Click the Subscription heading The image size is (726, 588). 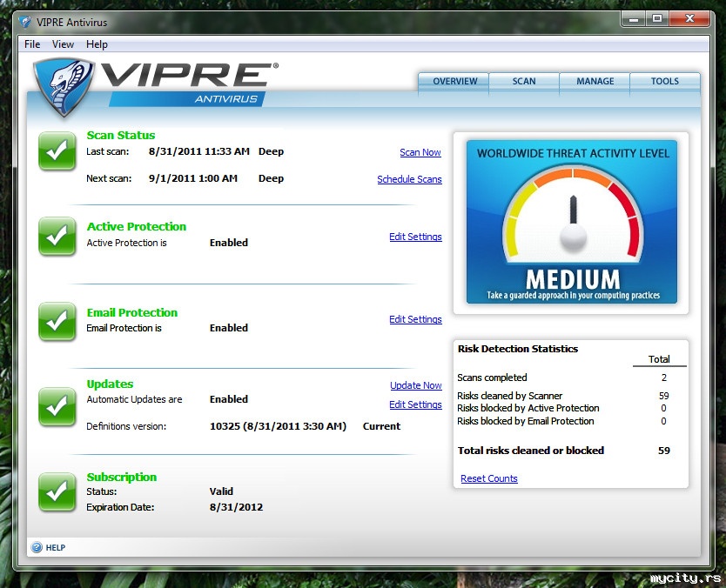click(122, 477)
